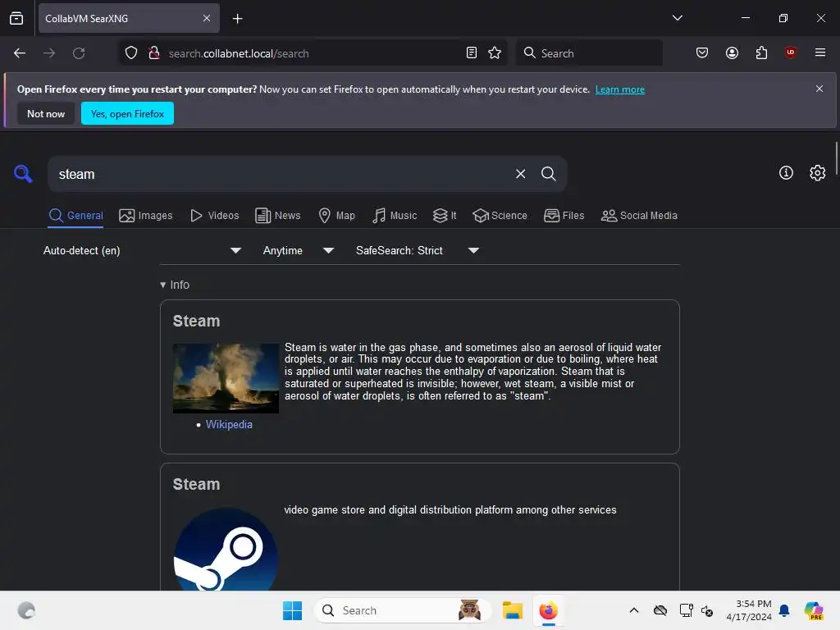View site security lock info
840x630 pixels.
tap(153, 53)
